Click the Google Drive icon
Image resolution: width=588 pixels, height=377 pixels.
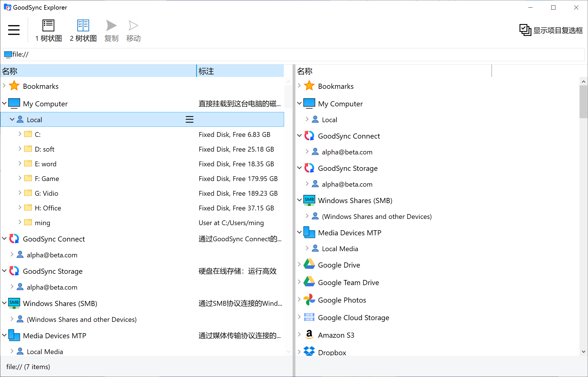click(x=309, y=264)
